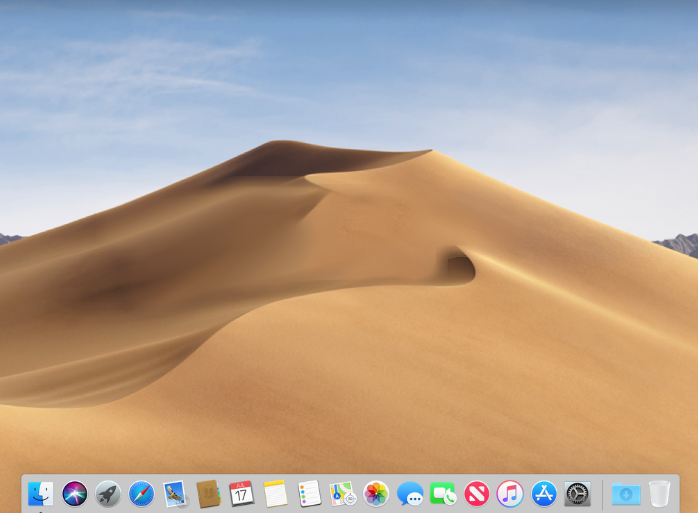Viewport: 698px width, 513px height.
Task: Open System Preferences gear icon
Action: click(577, 493)
